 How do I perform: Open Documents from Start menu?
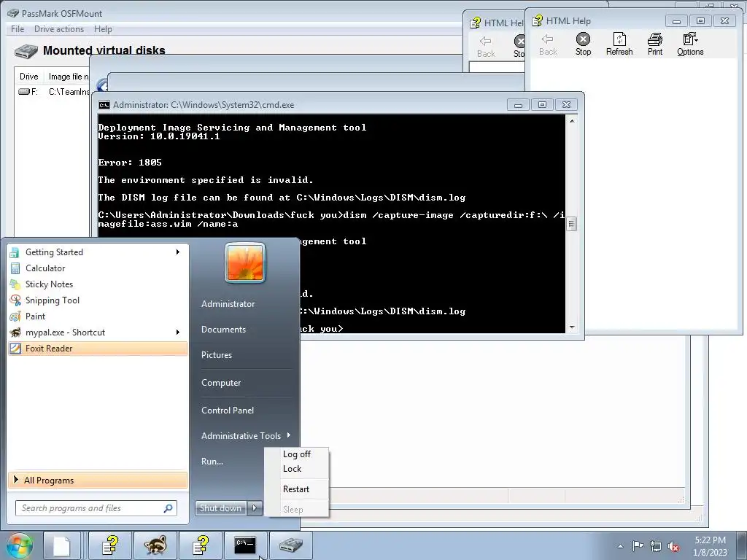coord(223,330)
